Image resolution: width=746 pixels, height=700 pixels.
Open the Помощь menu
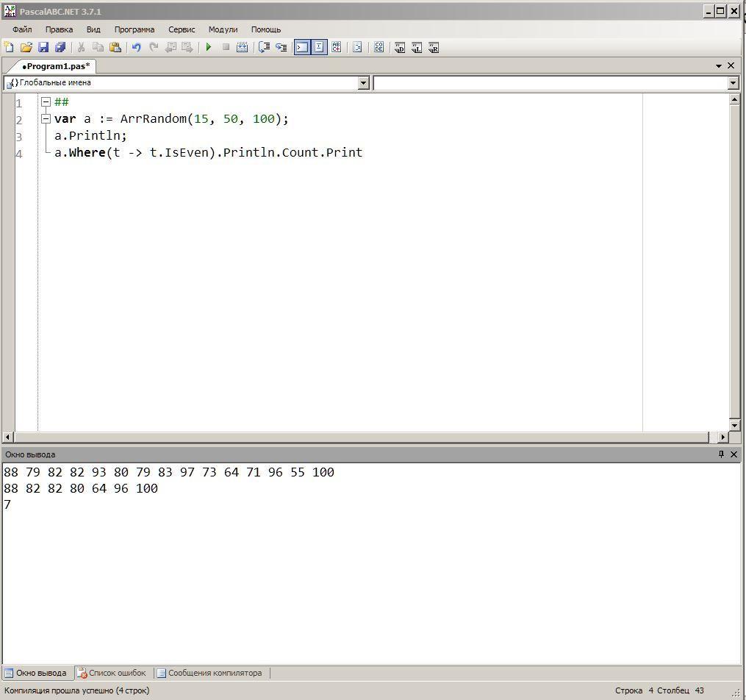tap(266, 29)
